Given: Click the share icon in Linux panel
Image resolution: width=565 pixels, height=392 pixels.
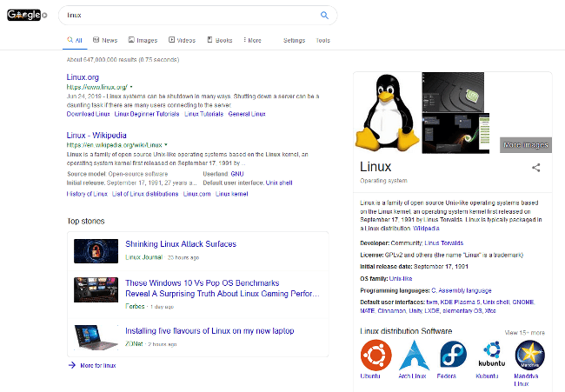Looking at the screenshot, I should pos(536,168).
